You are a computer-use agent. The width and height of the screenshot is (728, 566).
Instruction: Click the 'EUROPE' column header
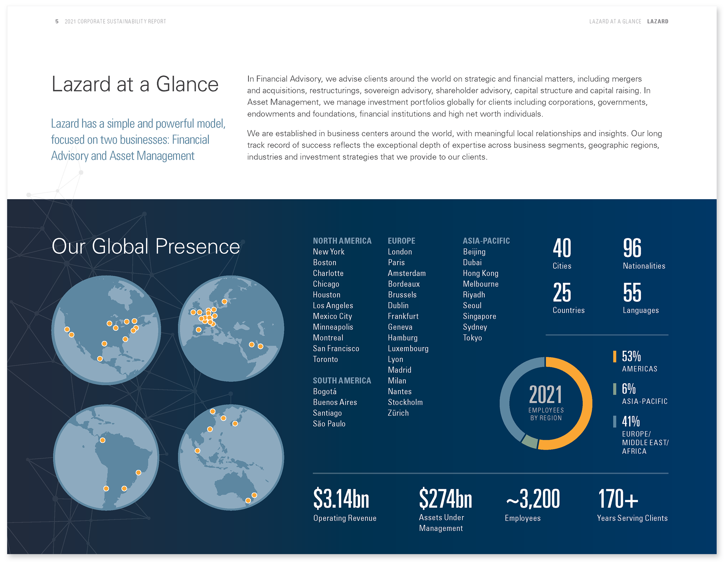[x=401, y=241]
